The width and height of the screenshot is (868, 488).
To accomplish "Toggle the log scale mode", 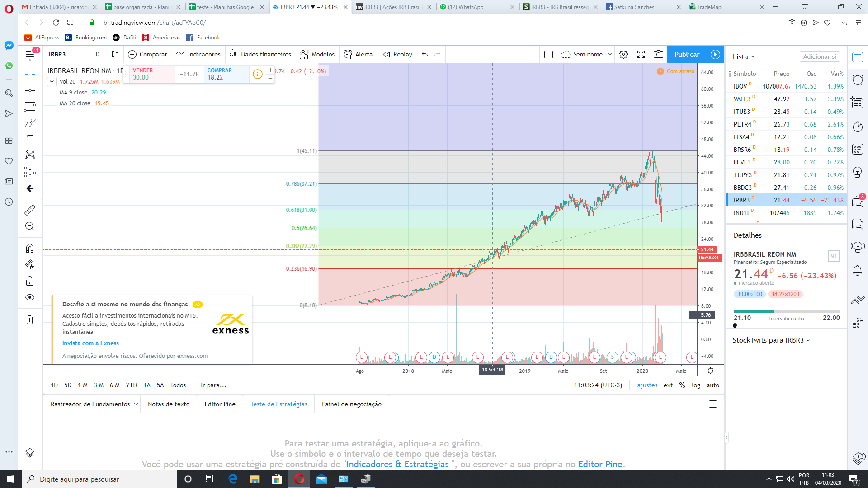I will click(696, 385).
